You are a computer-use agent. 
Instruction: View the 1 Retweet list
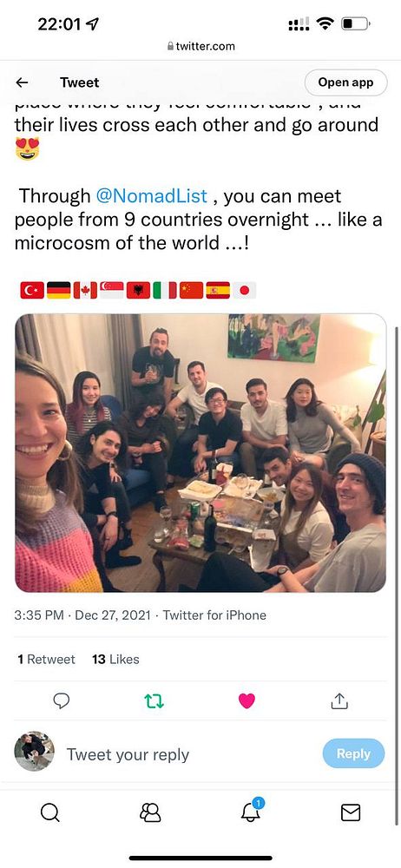47,660
